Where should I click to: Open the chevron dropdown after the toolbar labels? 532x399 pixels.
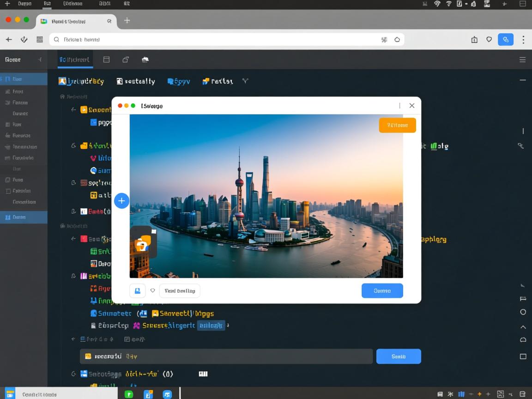click(245, 81)
